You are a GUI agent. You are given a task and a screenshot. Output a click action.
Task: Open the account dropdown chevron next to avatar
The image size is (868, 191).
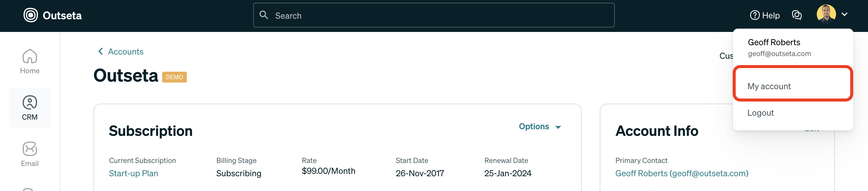coord(845,14)
